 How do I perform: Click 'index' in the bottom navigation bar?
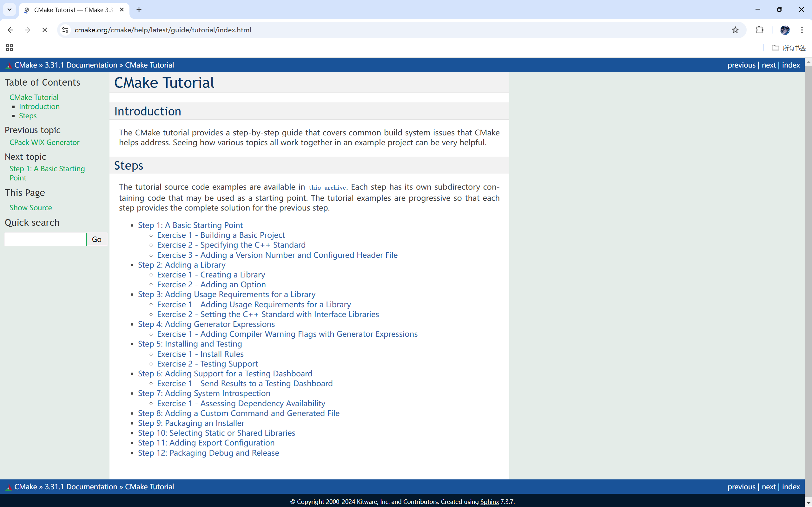(x=791, y=486)
